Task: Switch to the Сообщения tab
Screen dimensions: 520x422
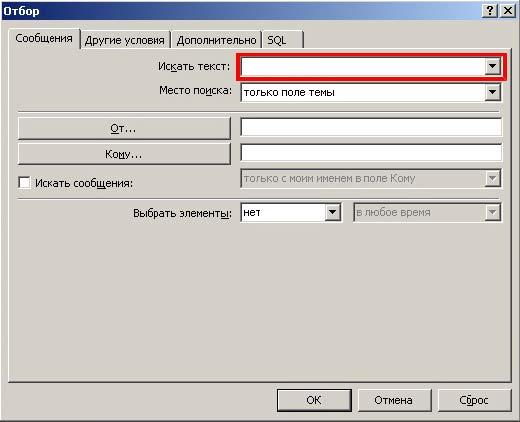Action: point(44,38)
